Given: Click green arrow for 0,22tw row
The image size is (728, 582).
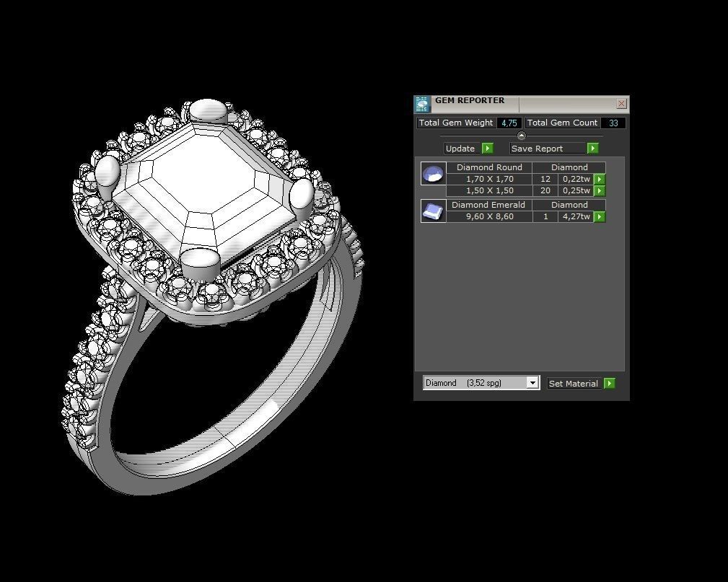Looking at the screenshot, I should pyautogui.click(x=600, y=179).
